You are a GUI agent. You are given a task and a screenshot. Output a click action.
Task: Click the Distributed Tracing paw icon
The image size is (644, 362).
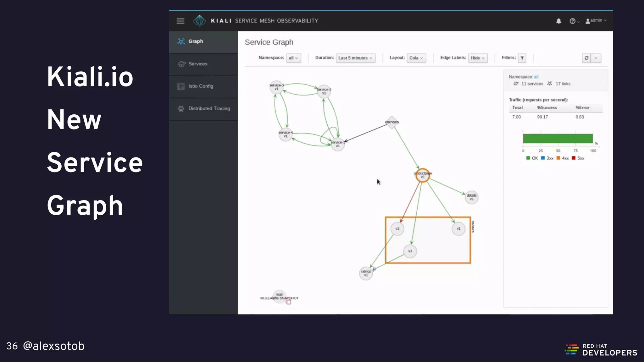tap(181, 109)
